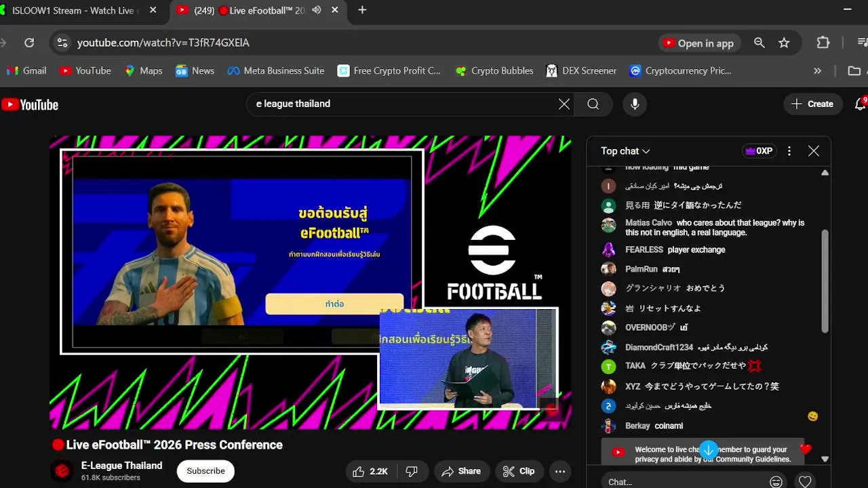Screen dimensions: 868x488
Task: Click the 0XP crown badge
Action: (x=759, y=151)
